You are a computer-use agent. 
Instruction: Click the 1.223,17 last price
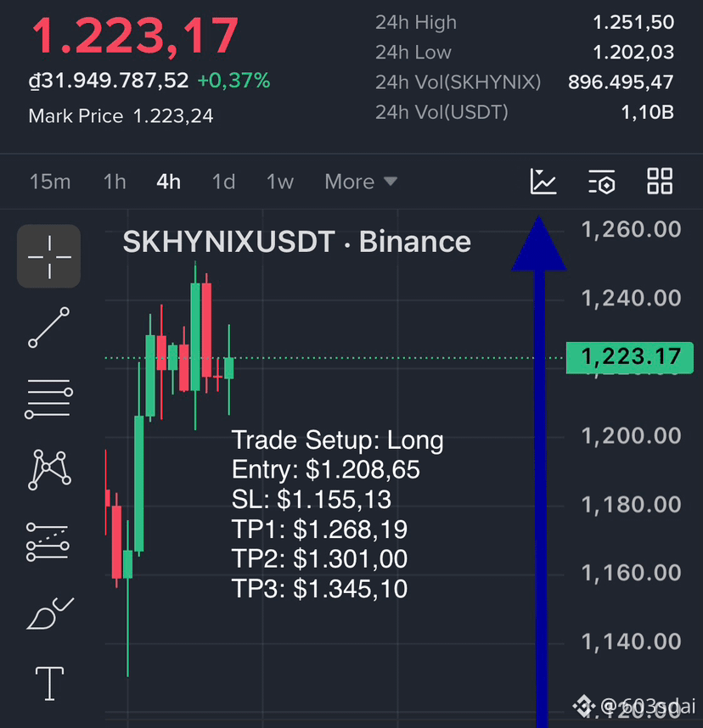[x=135, y=36]
